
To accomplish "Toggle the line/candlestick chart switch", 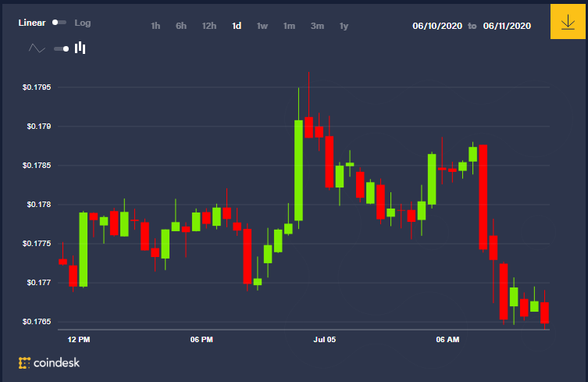I will (62, 48).
